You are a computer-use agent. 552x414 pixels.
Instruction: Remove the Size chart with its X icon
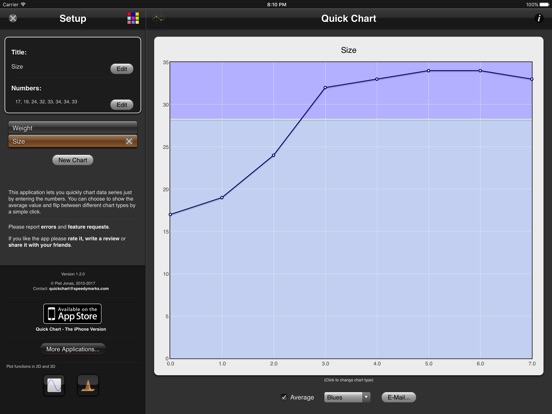pos(129,141)
